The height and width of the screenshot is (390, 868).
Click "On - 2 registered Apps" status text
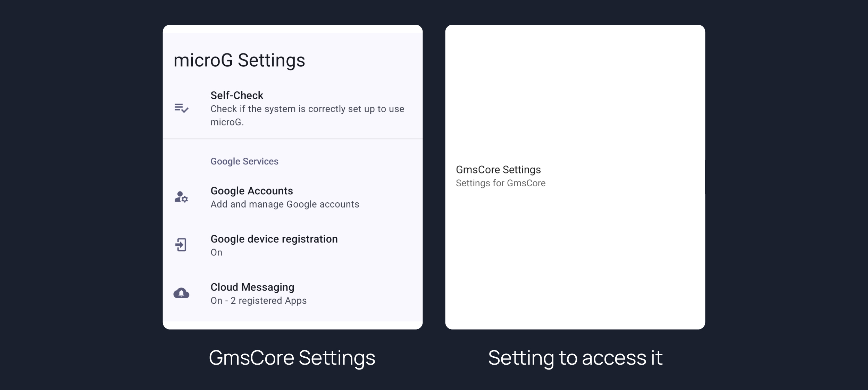pos(258,301)
